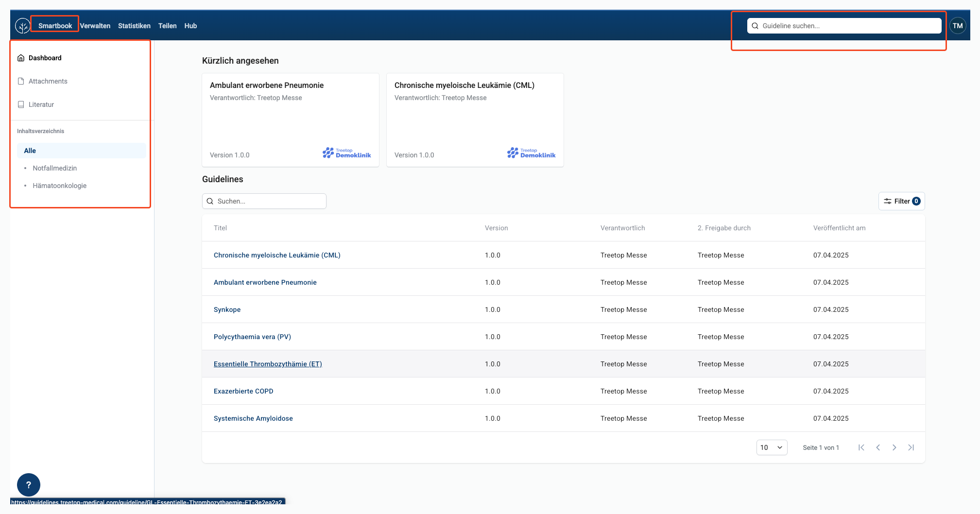Viewport: 980px width, 514px height.
Task: Open the rows-per-page dropdown showing 10
Action: (x=772, y=447)
